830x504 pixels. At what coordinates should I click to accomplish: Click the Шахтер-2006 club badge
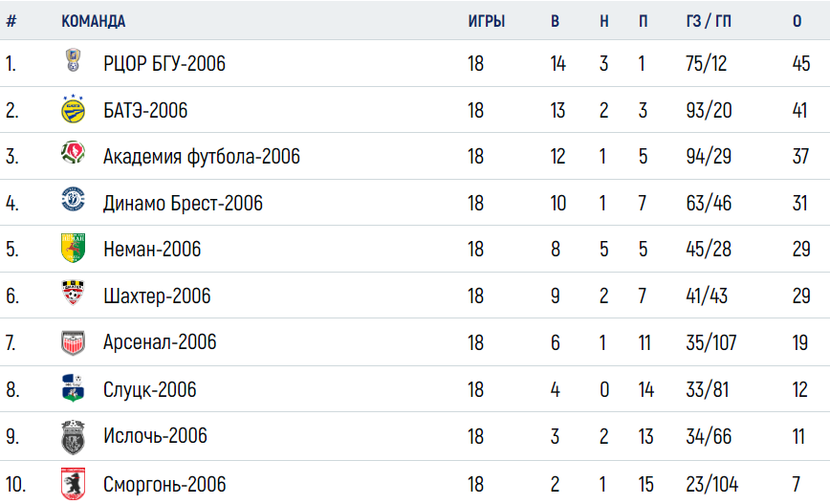[73, 293]
